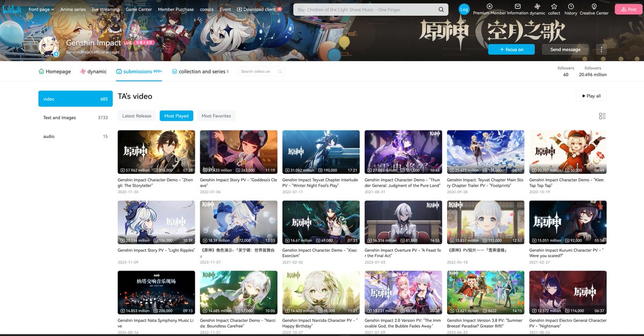Click the Play all button
This screenshot has width=644, height=336.
point(591,96)
